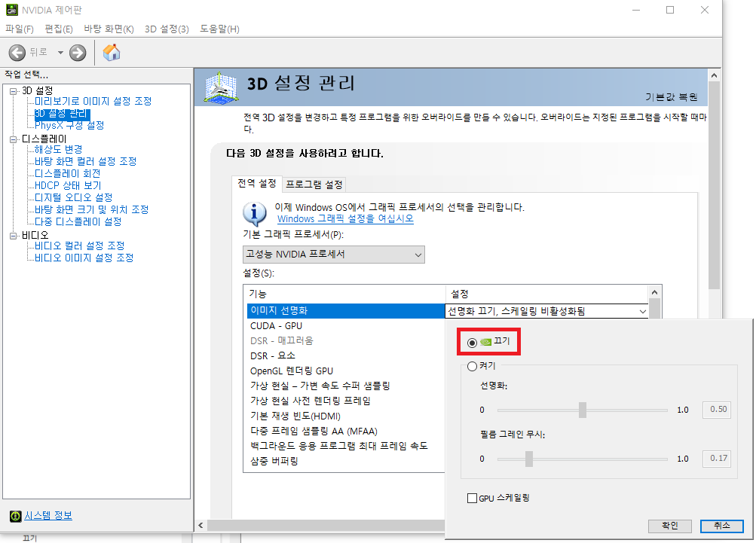
Task: Enable the GPU 스케일링 checkbox
Action: pyautogui.click(x=472, y=499)
